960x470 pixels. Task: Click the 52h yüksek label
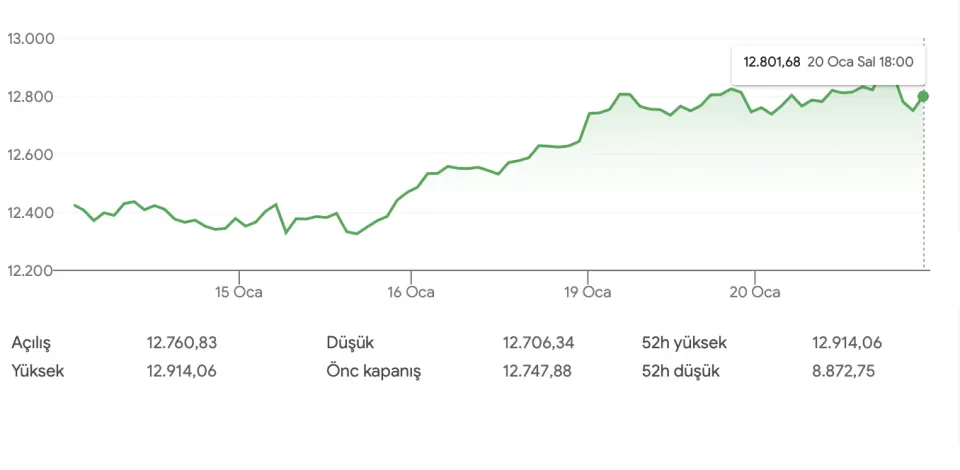click(x=684, y=343)
